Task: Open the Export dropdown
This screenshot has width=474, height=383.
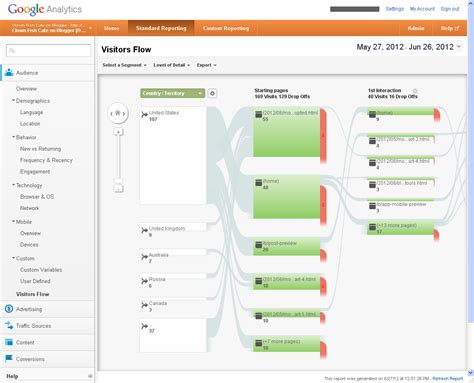Action: pos(206,65)
